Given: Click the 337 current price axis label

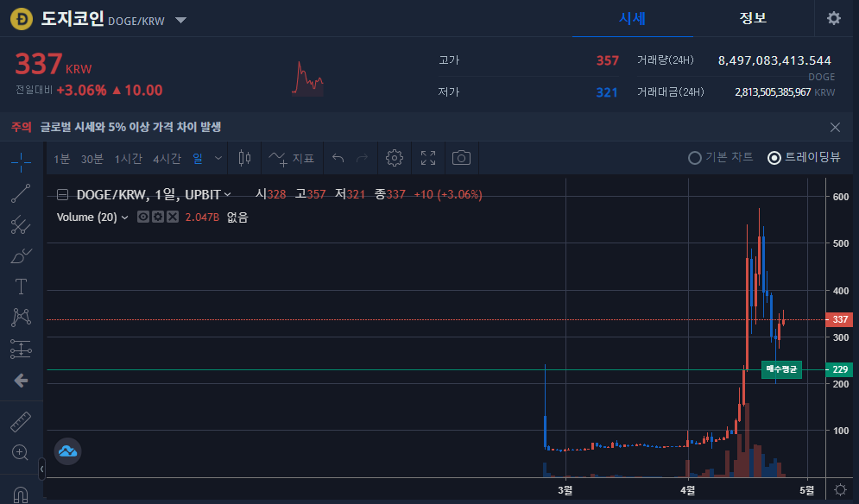Looking at the screenshot, I should coord(839,319).
